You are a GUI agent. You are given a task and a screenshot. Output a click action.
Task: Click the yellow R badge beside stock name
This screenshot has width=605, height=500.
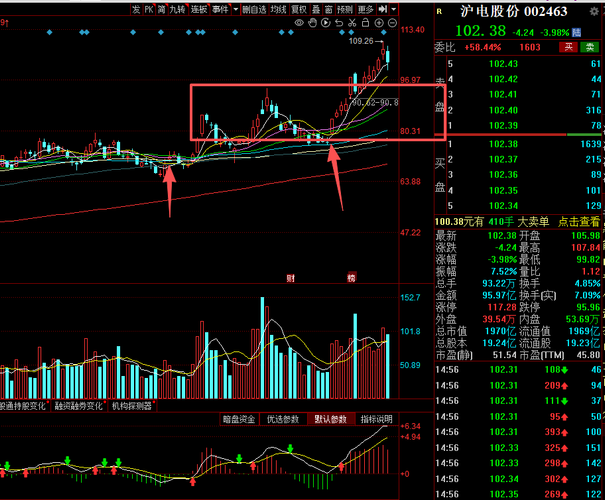(x=439, y=12)
